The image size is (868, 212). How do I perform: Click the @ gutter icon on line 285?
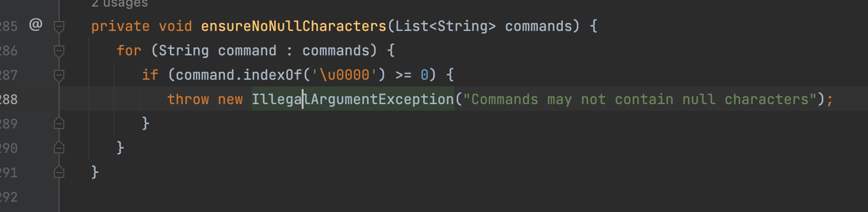coord(36,24)
